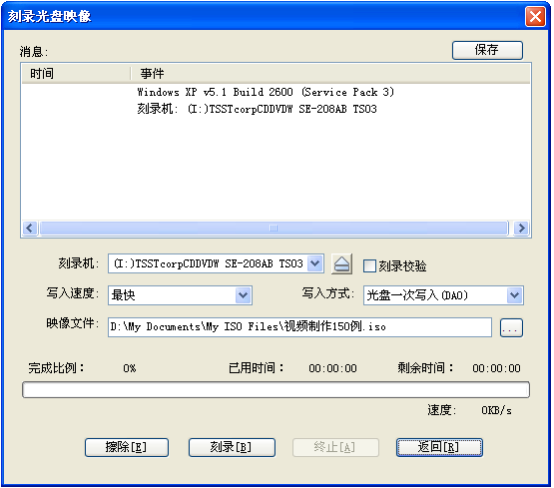The height and width of the screenshot is (488, 554).
Task: Click the horizontal scrollbar thumb in messages
Action: click(274, 228)
